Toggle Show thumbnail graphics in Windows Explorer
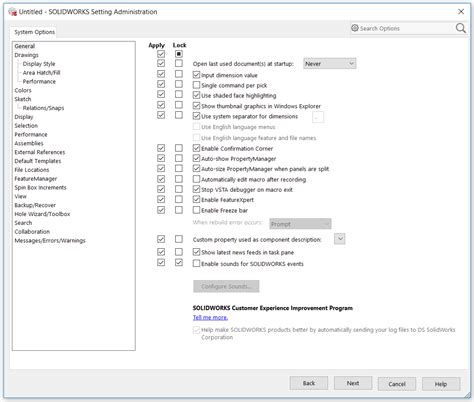This screenshot has width=474, height=402. tap(196, 106)
